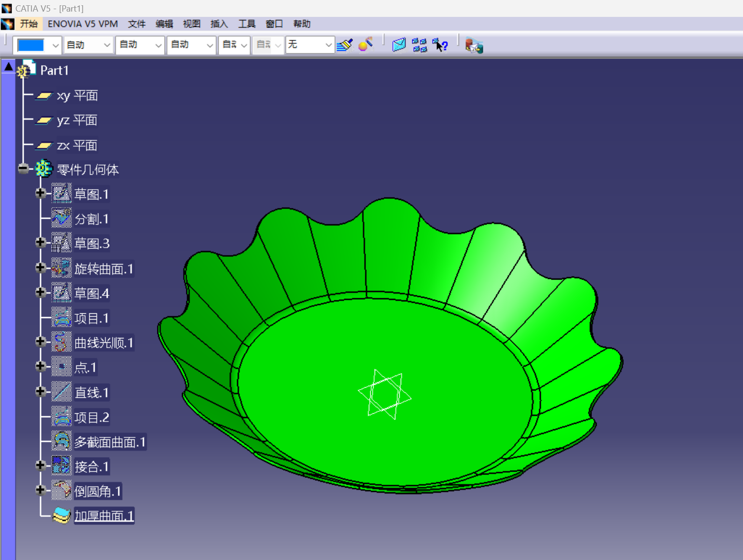Viewport: 743px width, 560px height.
Task: Click the blue sheet catalog icon
Action: 399,45
